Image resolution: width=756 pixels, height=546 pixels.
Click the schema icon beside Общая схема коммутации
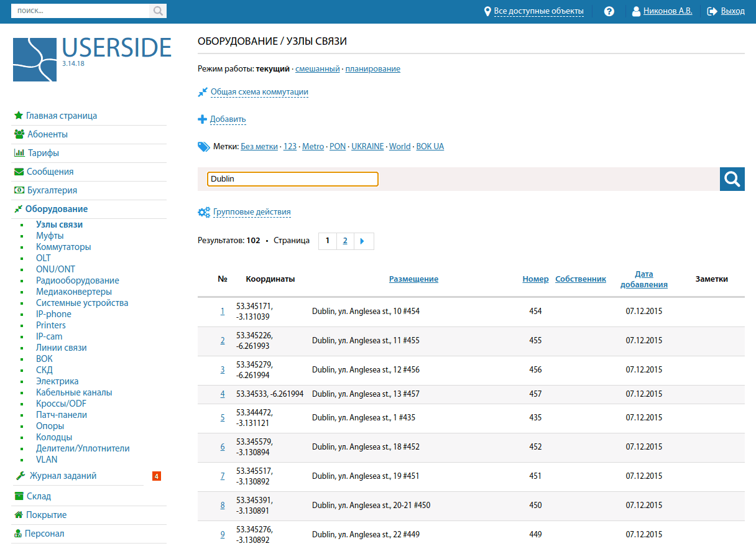click(202, 91)
